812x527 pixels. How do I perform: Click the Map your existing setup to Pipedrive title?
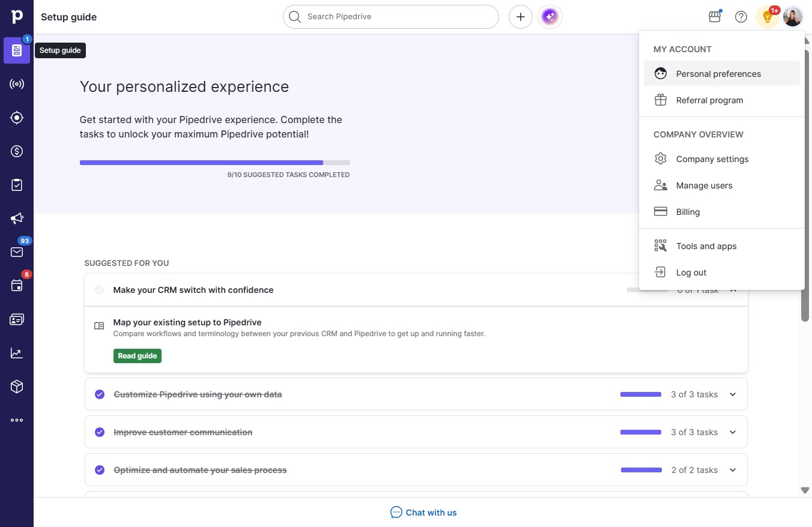click(x=187, y=322)
